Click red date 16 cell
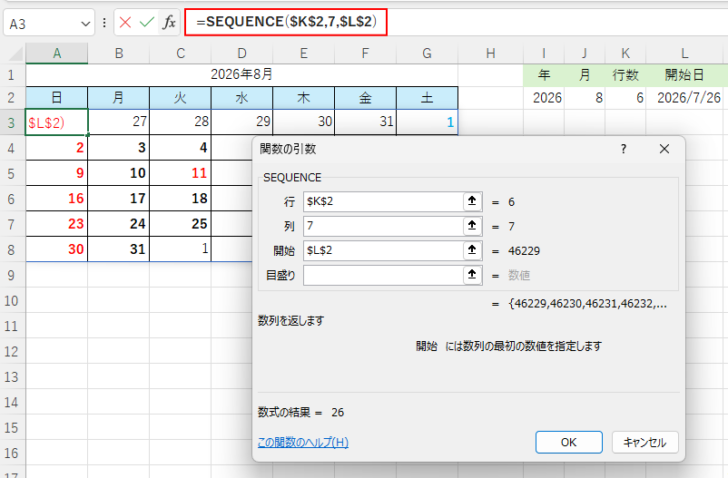728x478 pixels. [x=57, y=199]
